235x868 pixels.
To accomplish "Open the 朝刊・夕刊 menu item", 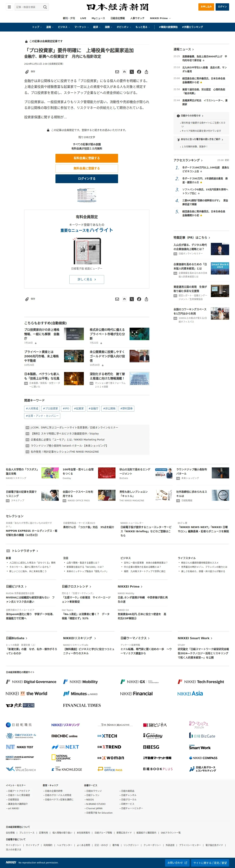I will click(x=69, y=18).
